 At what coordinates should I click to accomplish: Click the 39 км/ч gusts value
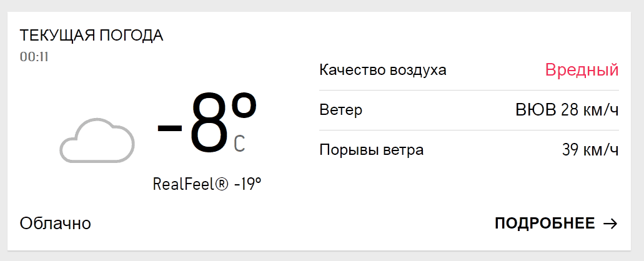[590, 150]
